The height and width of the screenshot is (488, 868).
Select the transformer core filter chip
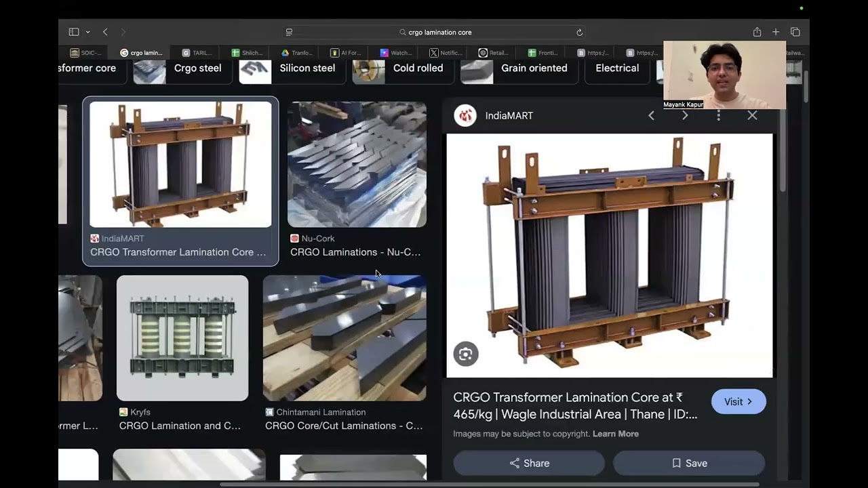pos(92,68)
